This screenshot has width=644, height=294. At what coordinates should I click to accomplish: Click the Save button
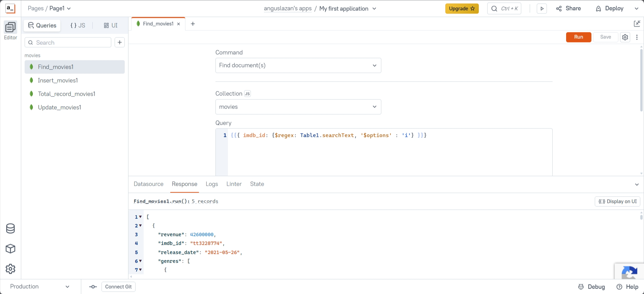(606, 37)
